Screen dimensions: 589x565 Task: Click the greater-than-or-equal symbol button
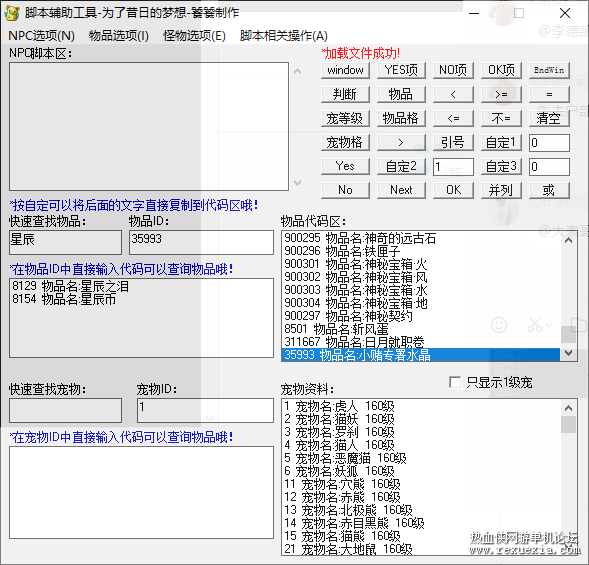pyautogui.click(x=501, y=94)
